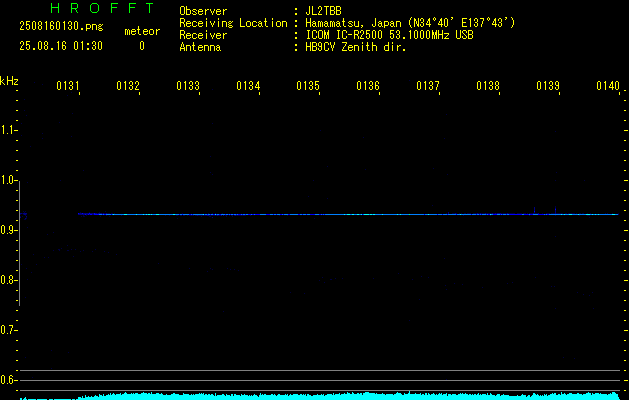629x400 pixels.
Task: Click the blue horizontal signal trace line
Action: [x=348, y=214]
